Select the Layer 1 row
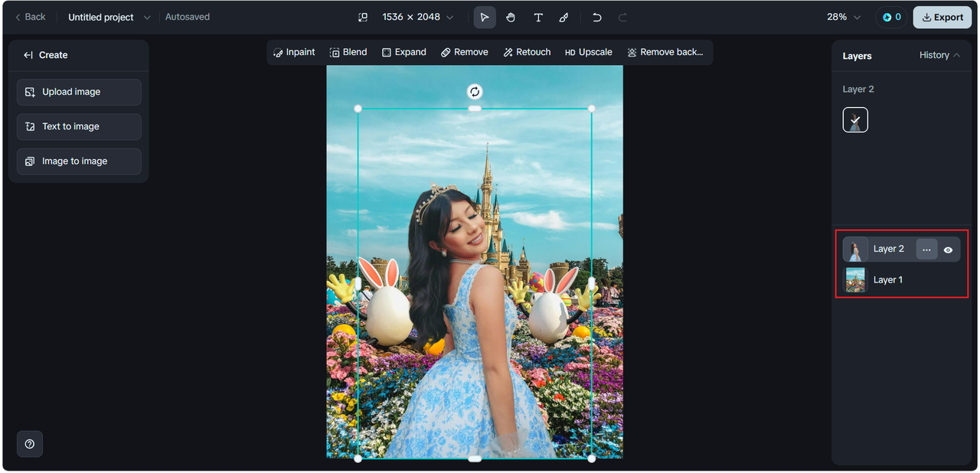This screenshot has width=980, height=473. click(x=901, y=280)
